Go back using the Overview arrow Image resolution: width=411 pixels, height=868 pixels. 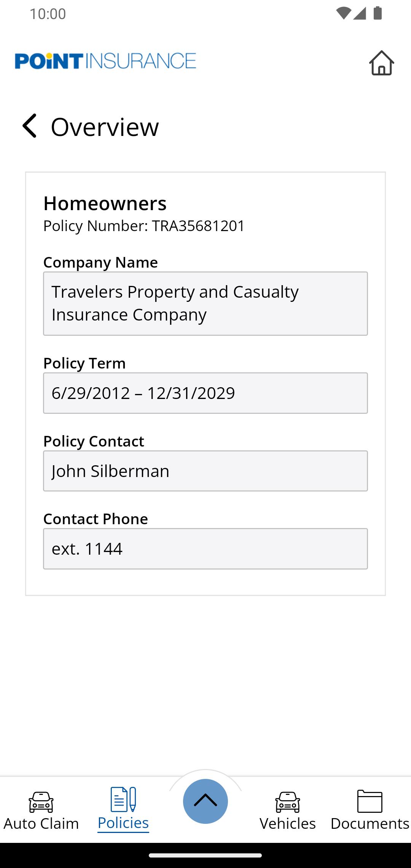(x=30, y=126)
